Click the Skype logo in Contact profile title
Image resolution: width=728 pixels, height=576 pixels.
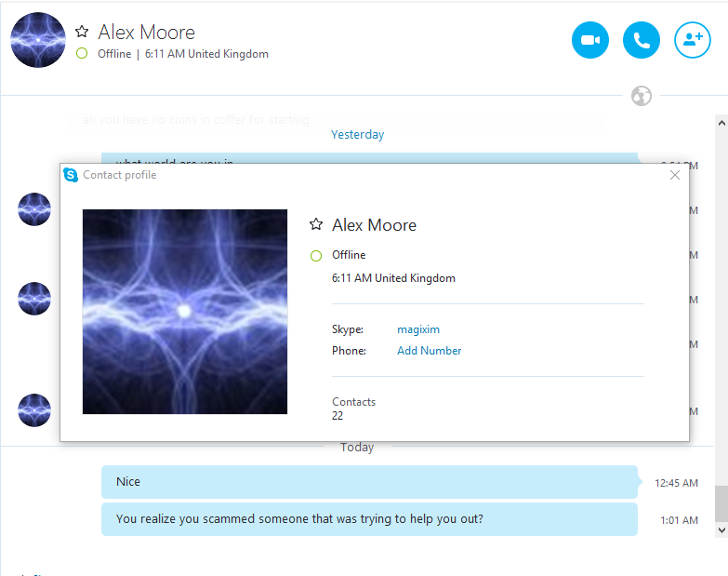[71, 175]
